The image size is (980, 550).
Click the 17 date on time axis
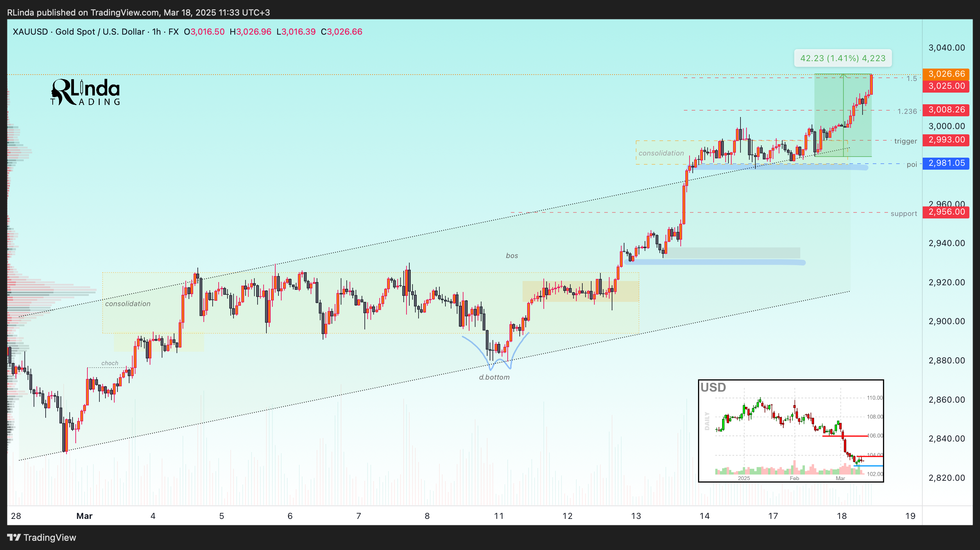[x=773, y=516]
